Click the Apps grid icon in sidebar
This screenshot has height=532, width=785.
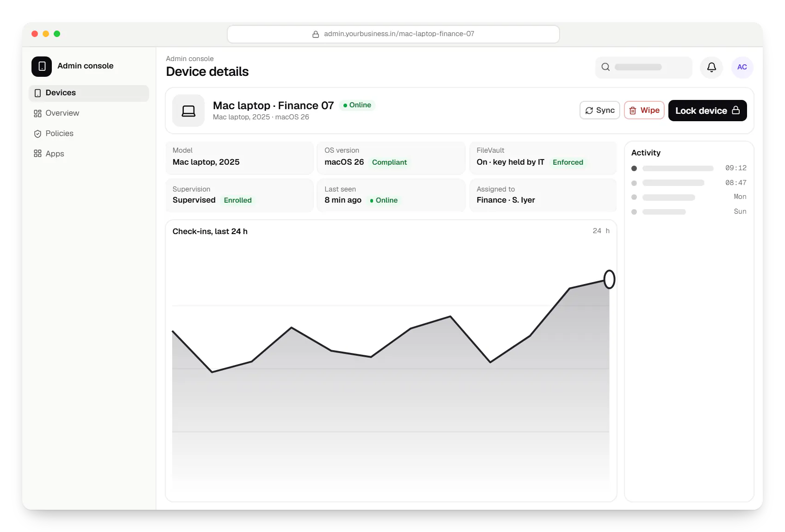[37, 154]
